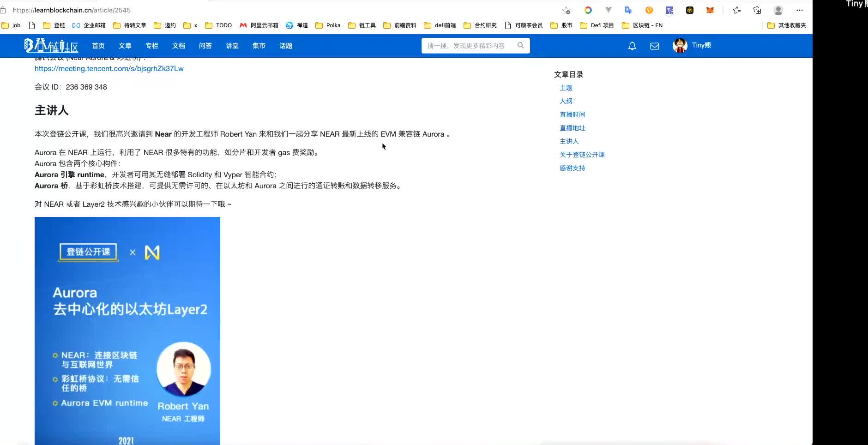
Task: Open the 问答 nav item
Action: pyautogui.click(x=205, y=46)
